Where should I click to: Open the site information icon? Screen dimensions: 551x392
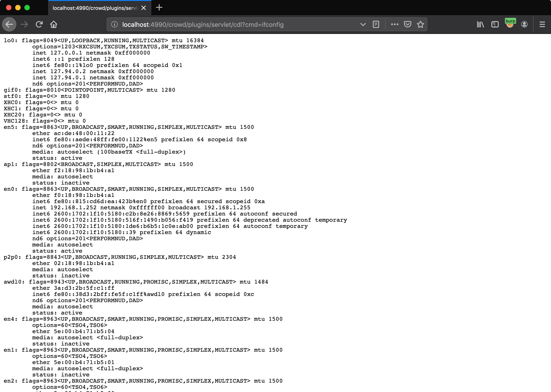pos(114,24)
